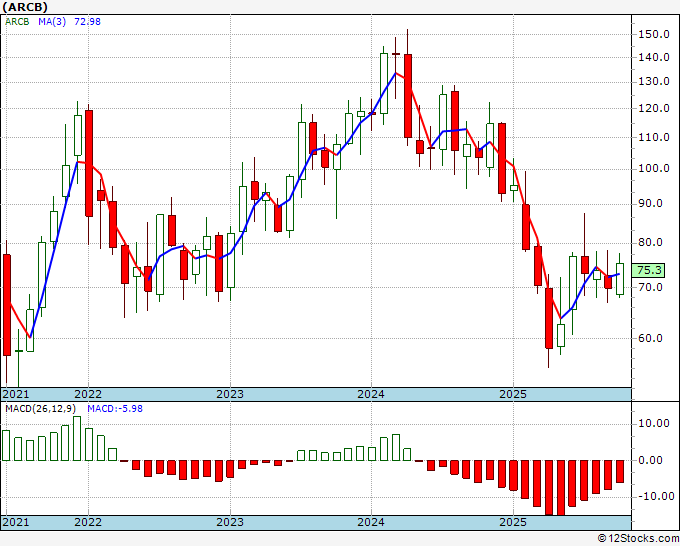Image resolution: width=680 pixels, height=546 pixels.
Task: Click the 130.0 price axis label
Action: pyautogui.click(x=654, y=82)
